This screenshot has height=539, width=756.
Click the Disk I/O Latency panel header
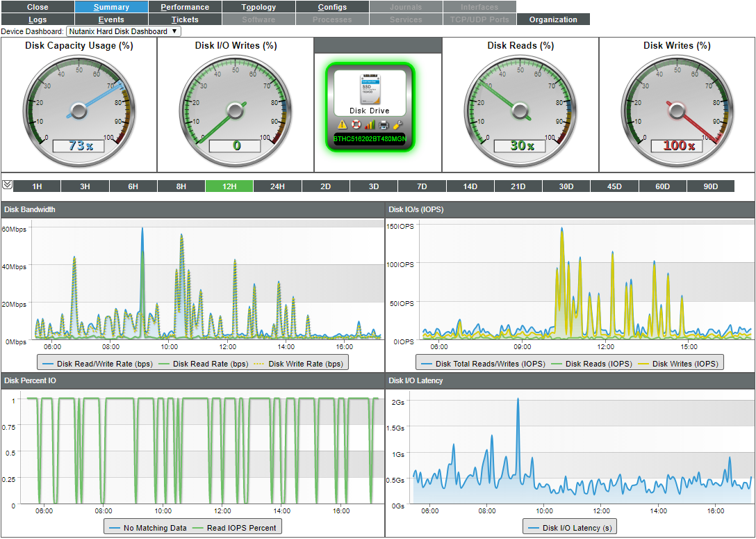pos(570,380)
